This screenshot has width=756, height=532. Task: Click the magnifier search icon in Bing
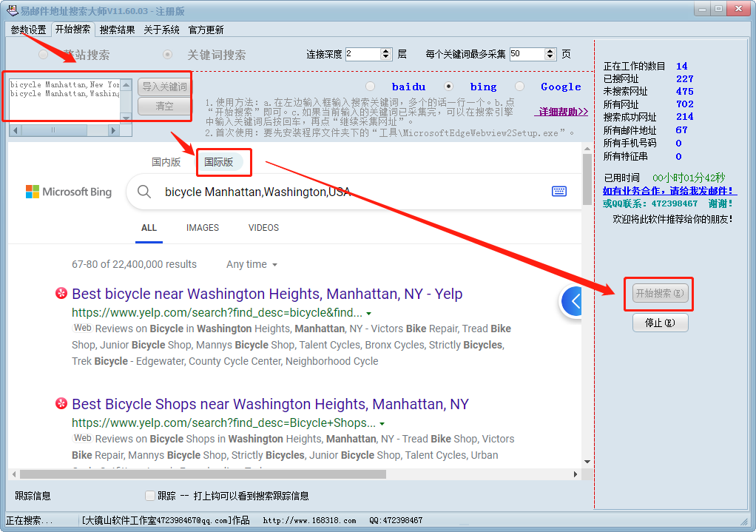click(144, 192)
